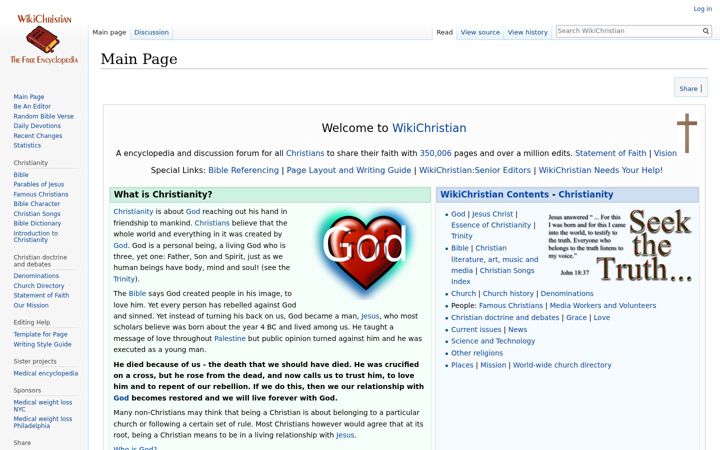Select the Read tab
Screen dimensions: 720x450
click(x=444, y=33)
